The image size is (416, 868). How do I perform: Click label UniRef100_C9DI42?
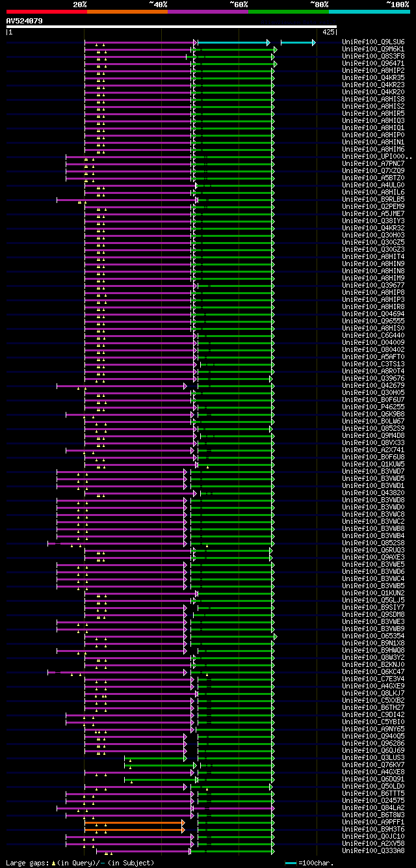pyautogui.click(x=373, y=715)
